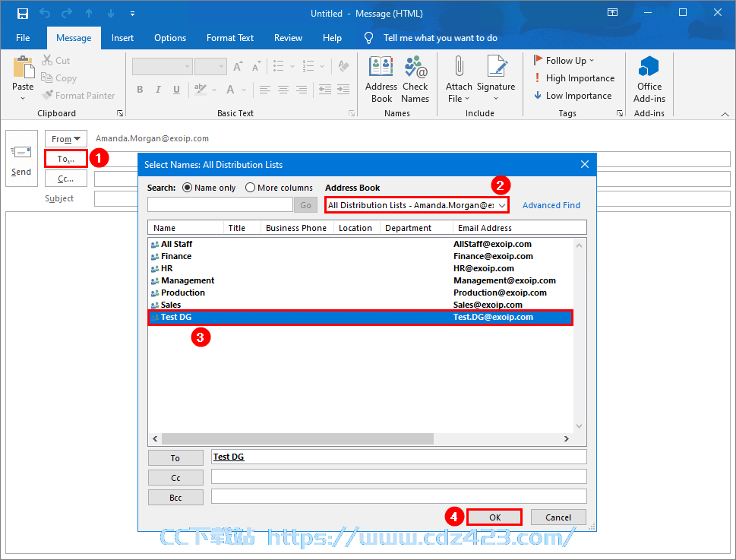Image resolution: width=736 pixels, height=560 pixels.
Task: Click Cancel in Select Names dialog
Action: tap(558, 517)
